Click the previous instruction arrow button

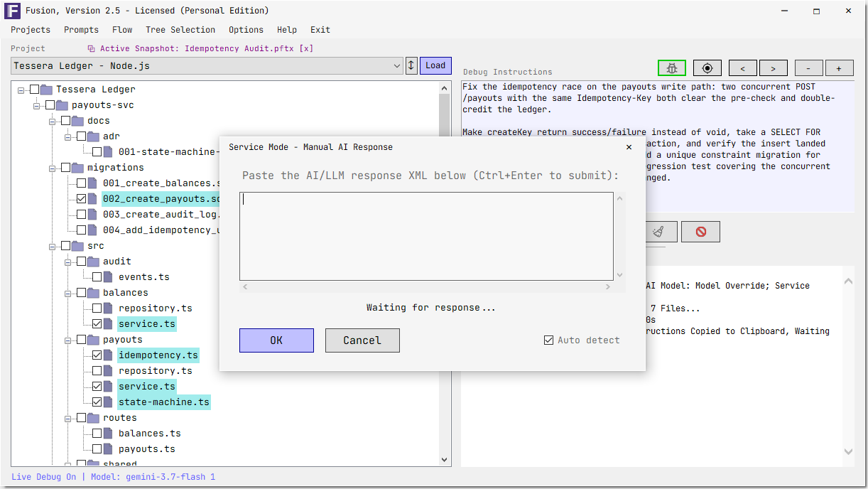pyautogui.click(x=743, y=68)
